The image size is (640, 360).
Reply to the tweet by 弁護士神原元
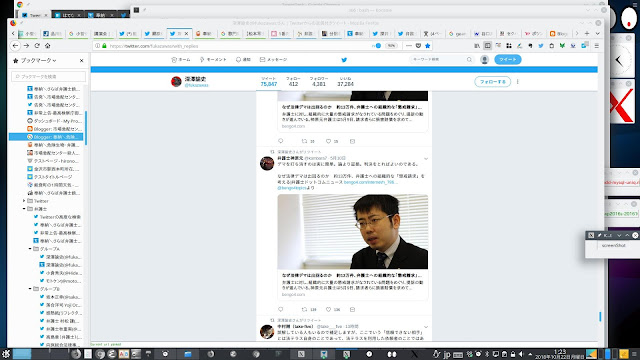[280, 309]
